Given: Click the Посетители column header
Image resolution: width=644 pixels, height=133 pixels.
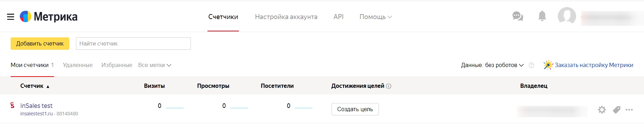Looking at the screenshot, I should pyautogui.click(x=277, y=86).
